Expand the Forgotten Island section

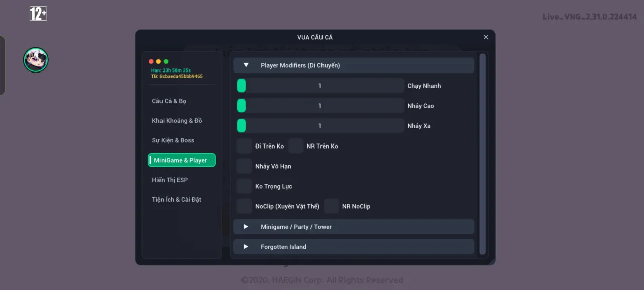point(354,247)
